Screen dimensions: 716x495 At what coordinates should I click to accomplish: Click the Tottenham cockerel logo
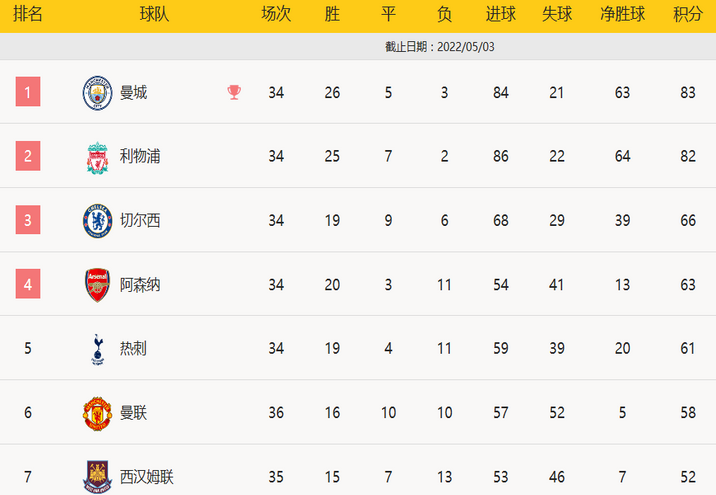pyautogui.click(x=97, y=349)
